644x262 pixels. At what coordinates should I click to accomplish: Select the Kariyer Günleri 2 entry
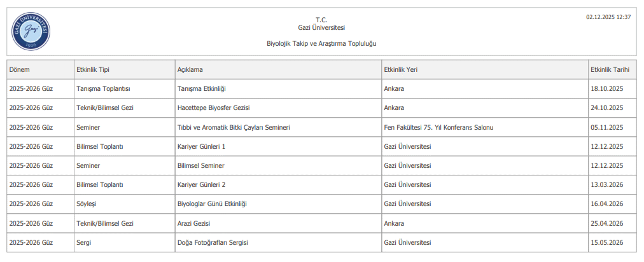pos(201,185)
